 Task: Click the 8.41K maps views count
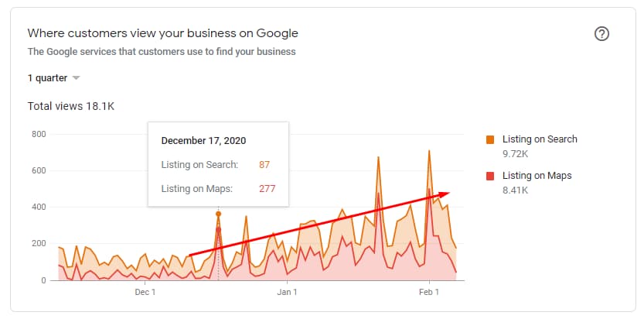(x=516, y=190)
